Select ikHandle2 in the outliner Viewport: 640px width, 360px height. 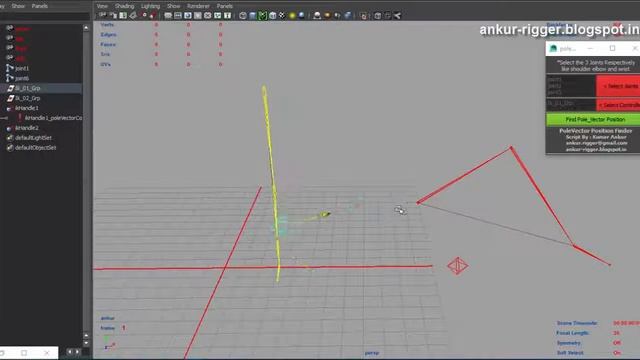(x=27, y=128)
